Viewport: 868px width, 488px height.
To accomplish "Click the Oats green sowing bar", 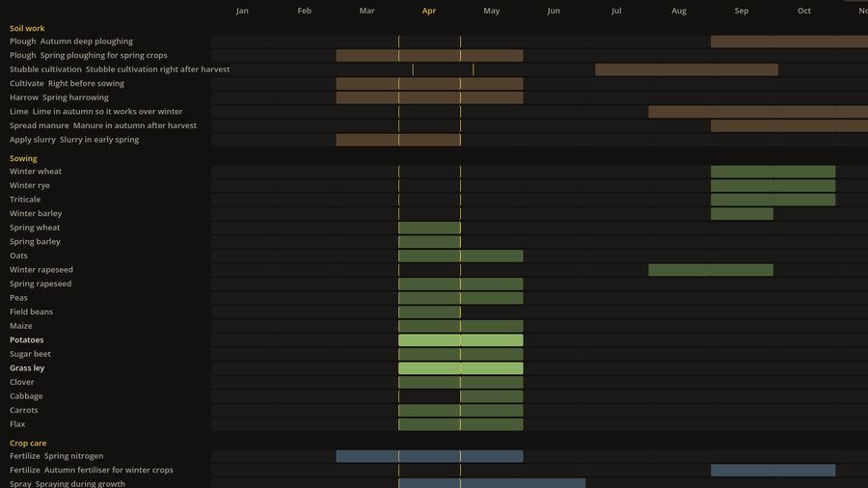I will coord(461,256).
